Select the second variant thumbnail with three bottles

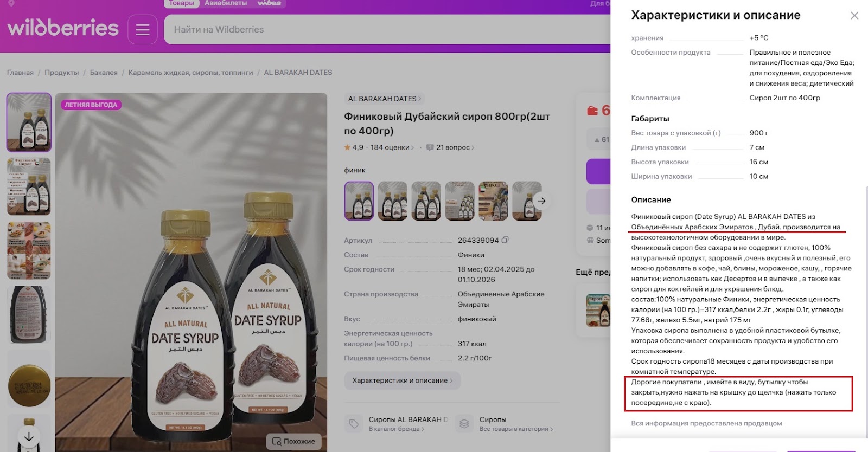(393, 201)
